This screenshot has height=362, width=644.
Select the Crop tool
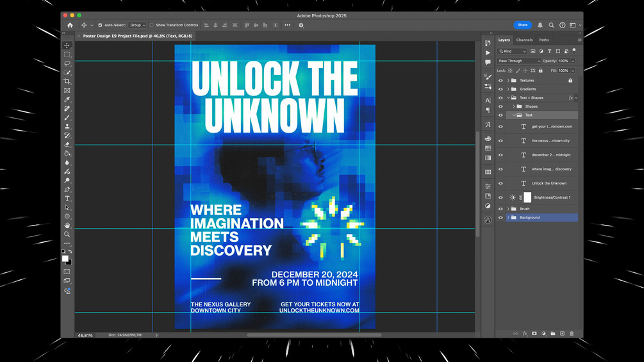[x=67, y=81]
